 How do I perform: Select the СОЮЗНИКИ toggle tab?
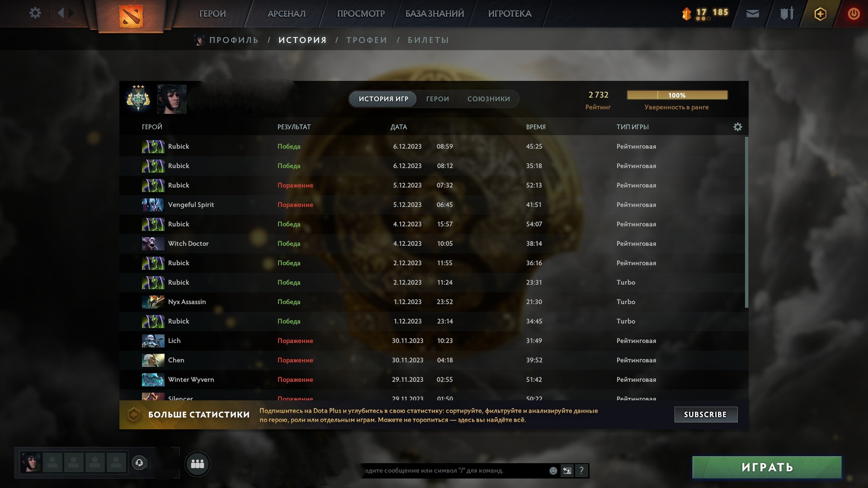[x=489, y=99]
